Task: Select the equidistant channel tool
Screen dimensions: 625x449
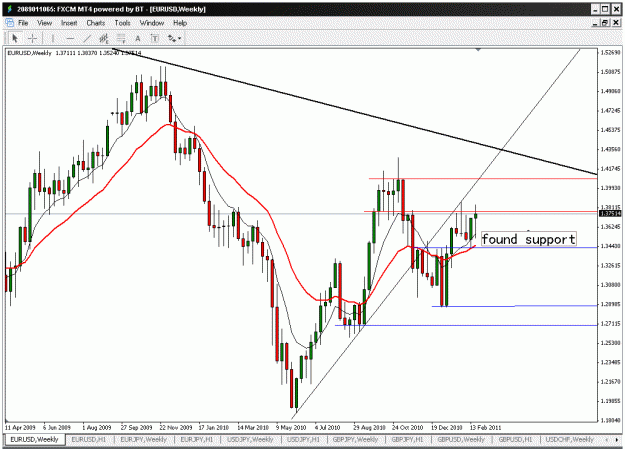Action: click(x=104, y=38)
